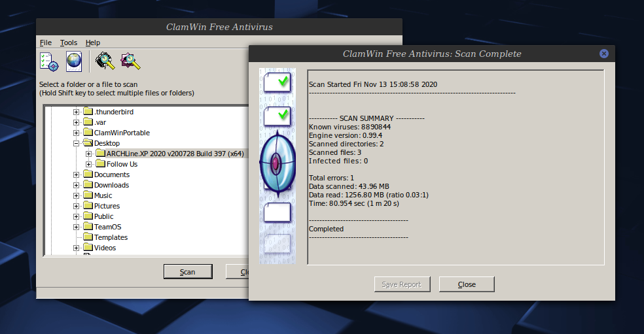Screen dimensions: 644x334
Task: Click the partly hidden Close button in main window
Action: coord(238,272)
